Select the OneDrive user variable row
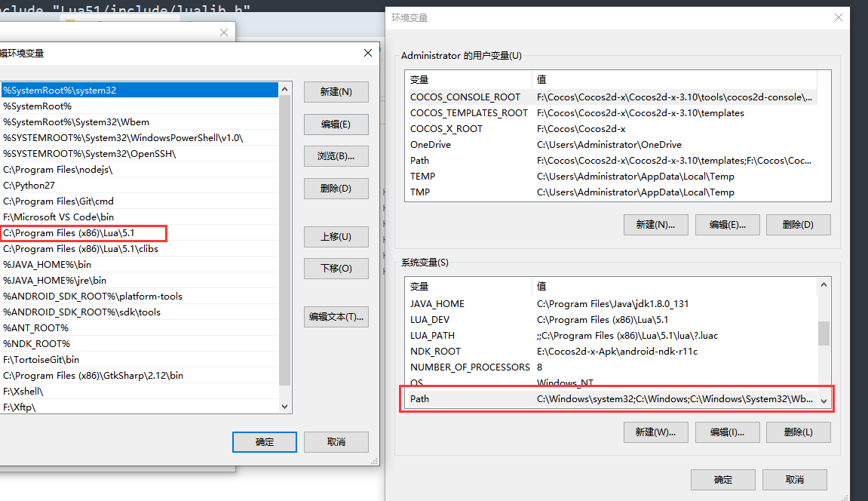This screenshot has width=868, height=501. point(612,144)
